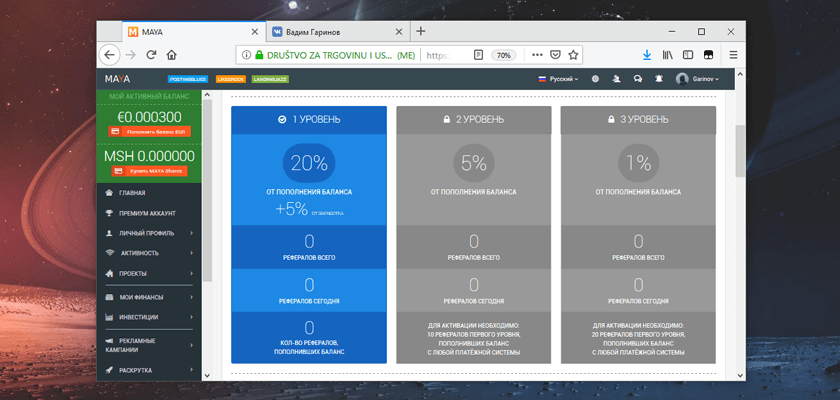840x400 pixels.
Task: Open site info icon in address bar
Action: pos(246,55)
